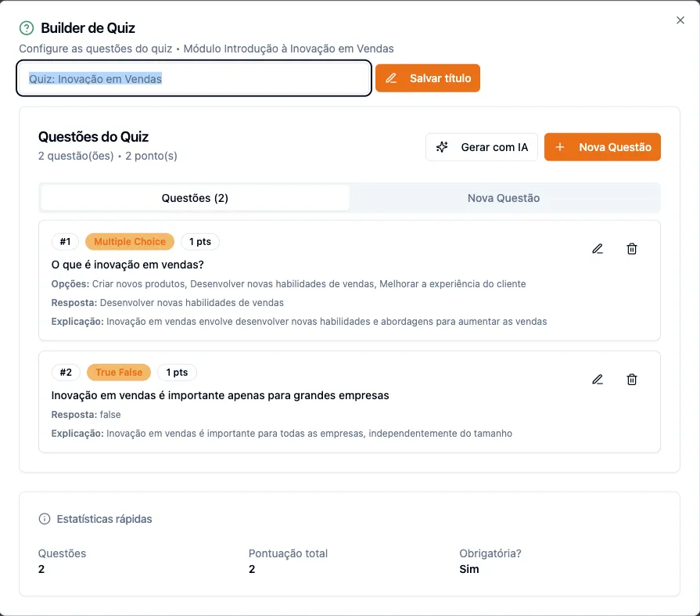
Task: Delete question #2 with the trash icon
Action: point(632,379)
